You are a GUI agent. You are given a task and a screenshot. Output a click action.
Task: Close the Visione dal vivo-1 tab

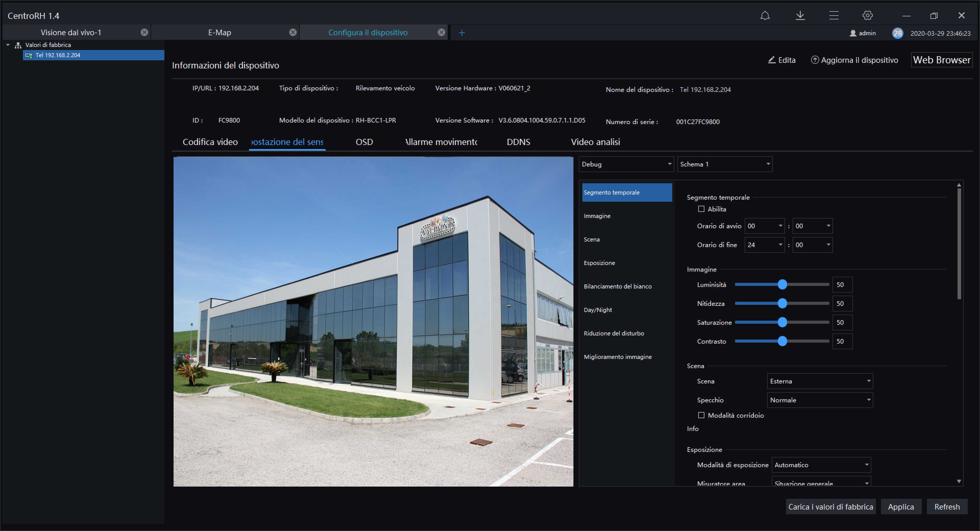click(x=144, y=32)
